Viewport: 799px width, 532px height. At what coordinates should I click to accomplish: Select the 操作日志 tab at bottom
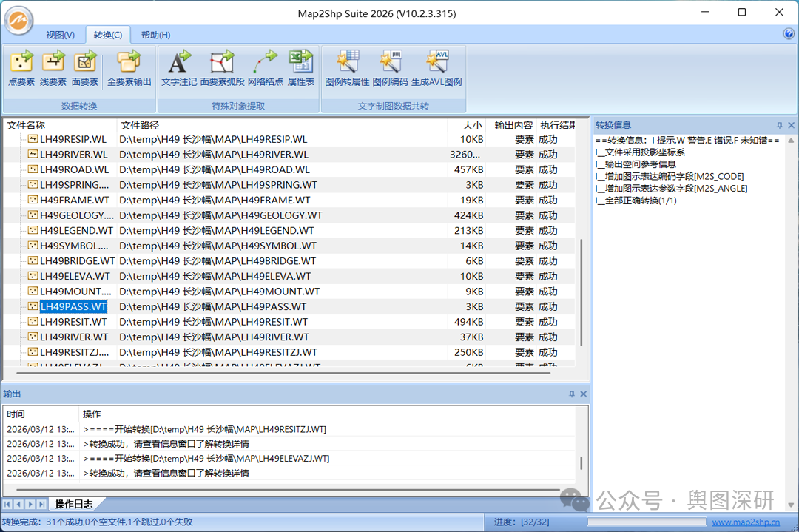74,505
